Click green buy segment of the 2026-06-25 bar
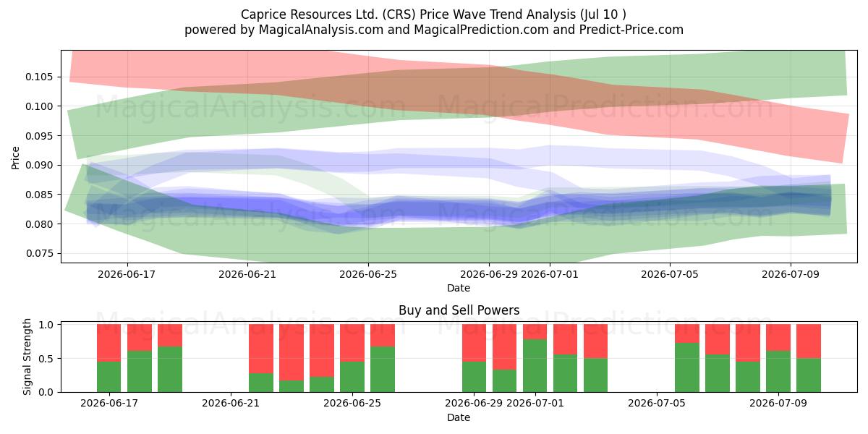This screenshot has height=434, width=868. 352,377
